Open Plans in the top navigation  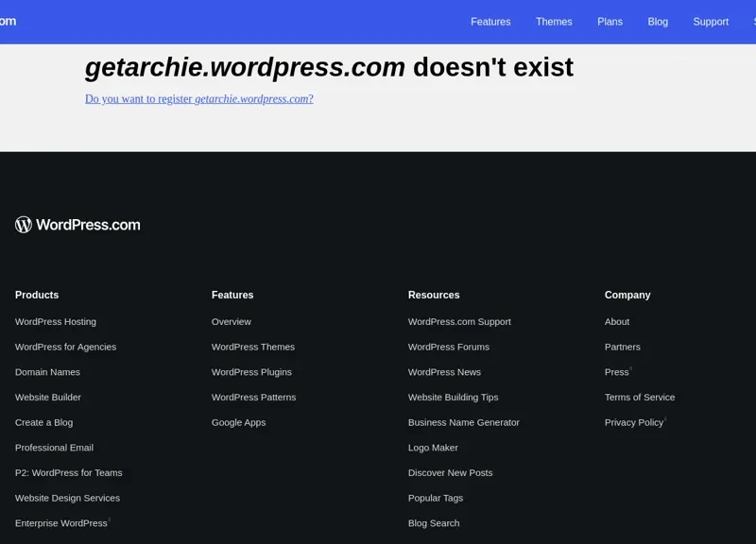coord(610,22)
